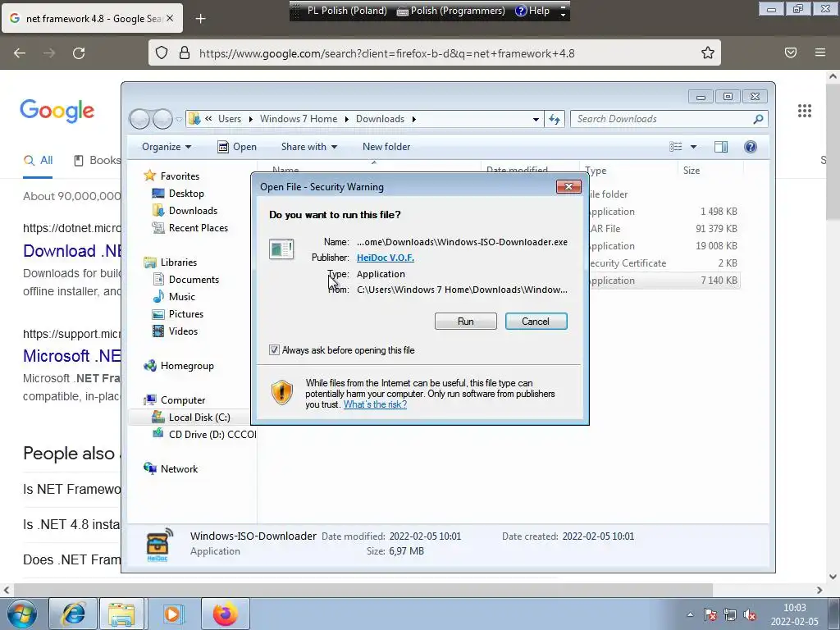Open address bar history dropdown in Explorer
Screen dimensions: 840x630
(x=536, y=119)
